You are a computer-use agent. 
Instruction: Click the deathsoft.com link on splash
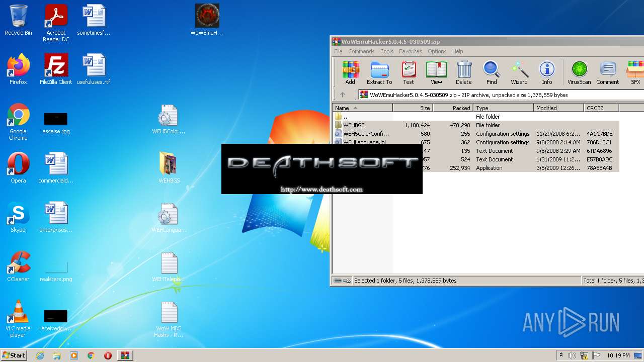click(x=321, y=190)
